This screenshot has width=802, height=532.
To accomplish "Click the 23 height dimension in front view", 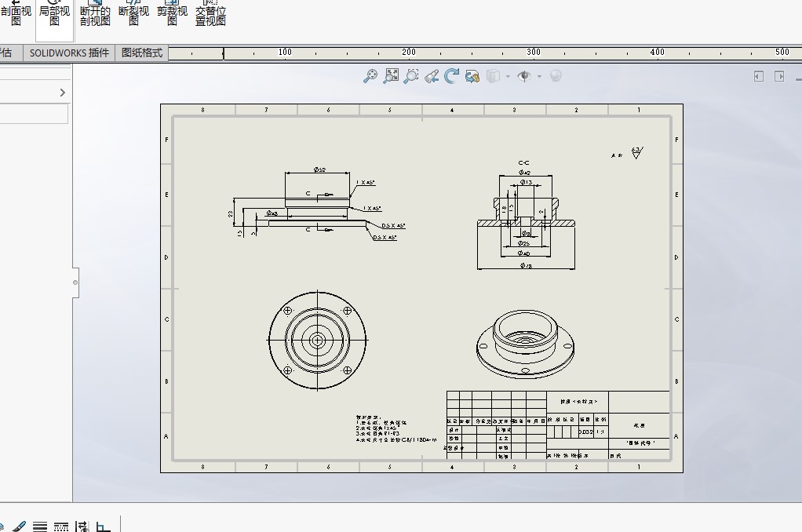I will (231, 214).
